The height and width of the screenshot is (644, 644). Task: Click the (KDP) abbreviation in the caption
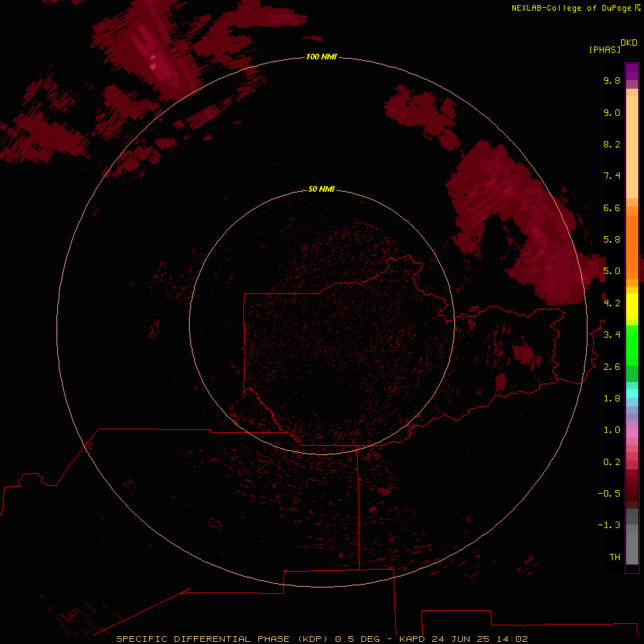click(x=313, y=639)
